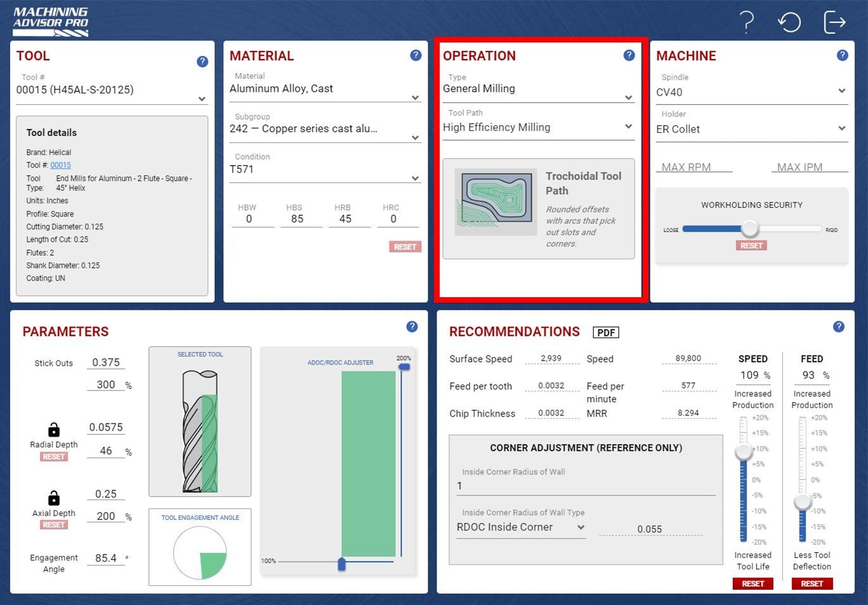868x605 pixels.
Task: Reset the SPEED adjustment
Action: (753, 583)
